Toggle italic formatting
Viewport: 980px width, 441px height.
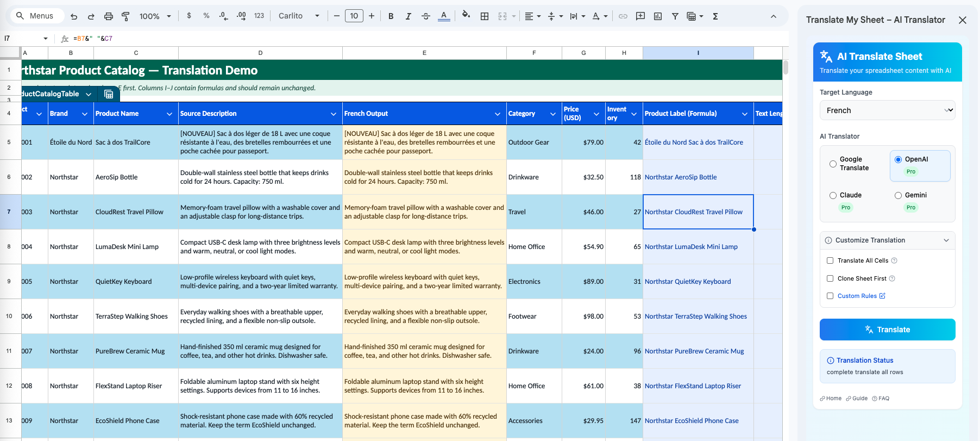pos(408,16)
